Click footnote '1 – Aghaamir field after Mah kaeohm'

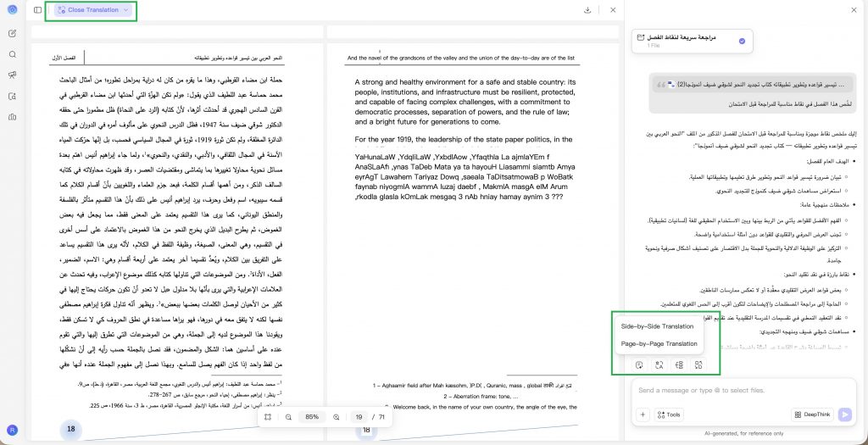[x=472, y=385]
